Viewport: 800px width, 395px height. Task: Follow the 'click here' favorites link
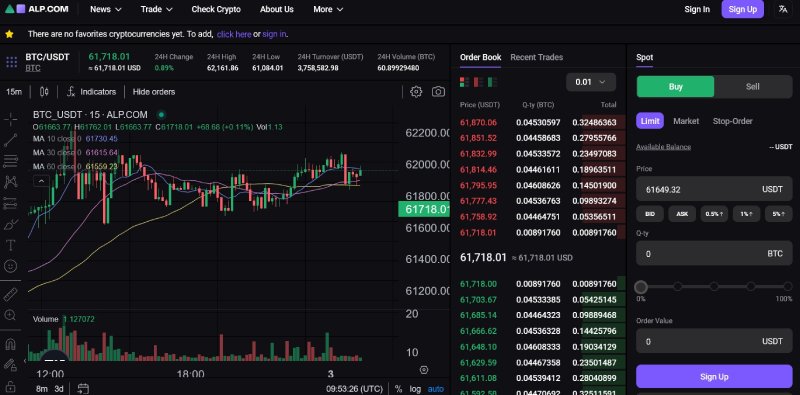pos(234,34)
